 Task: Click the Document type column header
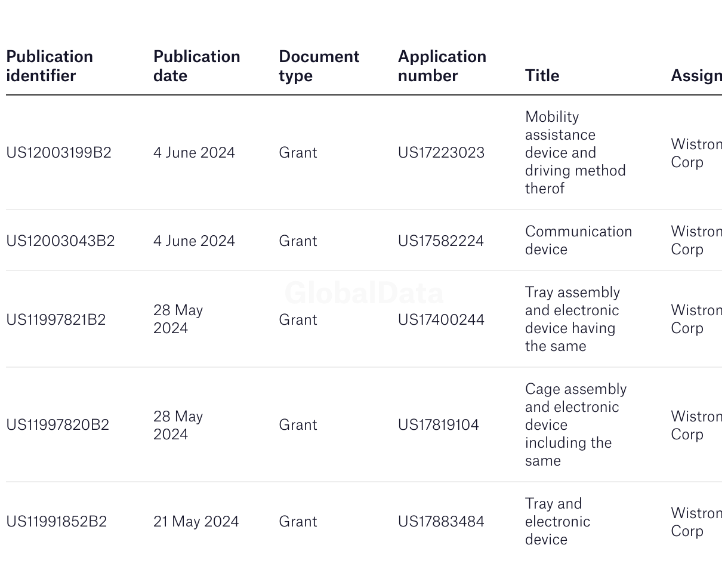point(319,66)
